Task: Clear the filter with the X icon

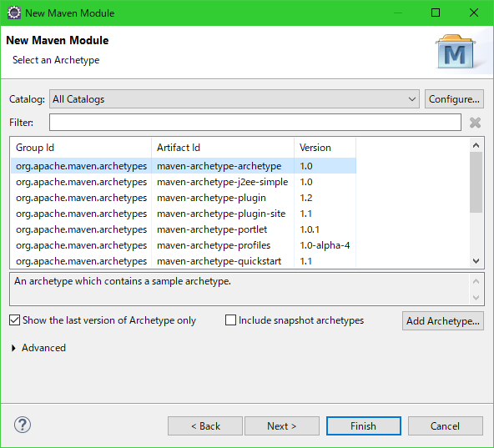Action: (x=475, y=123)
